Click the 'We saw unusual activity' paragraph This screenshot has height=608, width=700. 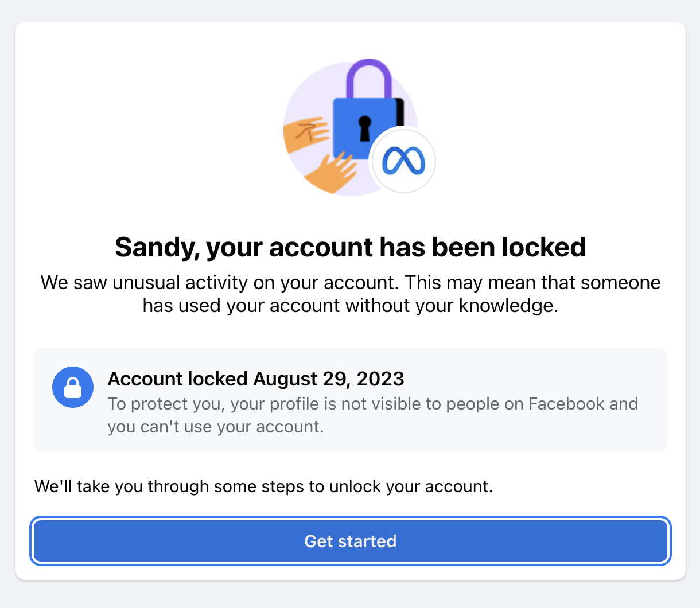point(350,294)
